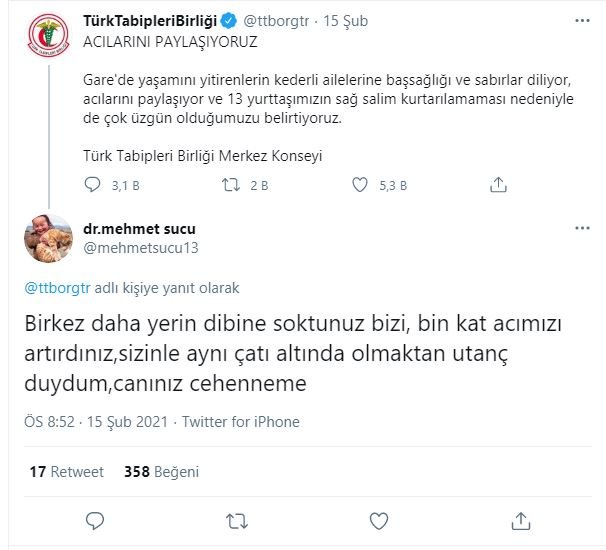The height and width of the screenshot is (550, 606).
Task: Share dr.mehmet sucu's reply
Action: click(x=521, y=521)
